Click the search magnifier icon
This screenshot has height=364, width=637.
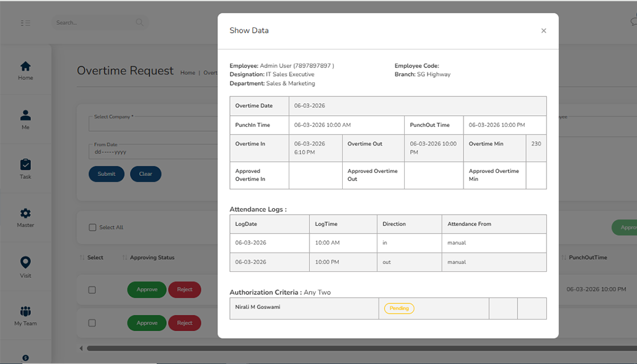coord(140,23)
